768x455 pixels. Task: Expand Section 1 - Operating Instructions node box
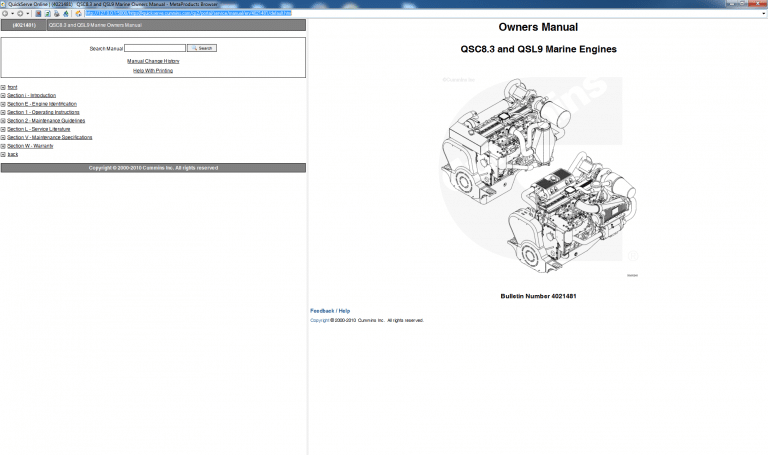click(x=3, y=113)
